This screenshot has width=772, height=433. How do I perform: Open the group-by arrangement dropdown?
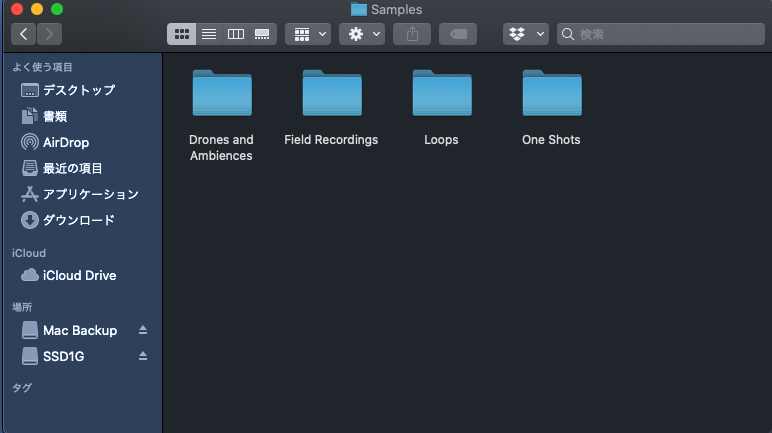coord(308,34)
